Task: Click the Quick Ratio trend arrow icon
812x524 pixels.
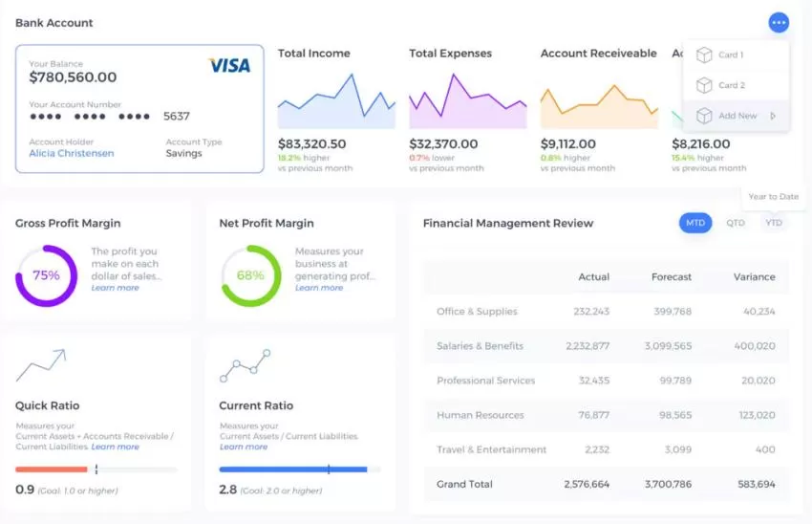Action: 40,365
